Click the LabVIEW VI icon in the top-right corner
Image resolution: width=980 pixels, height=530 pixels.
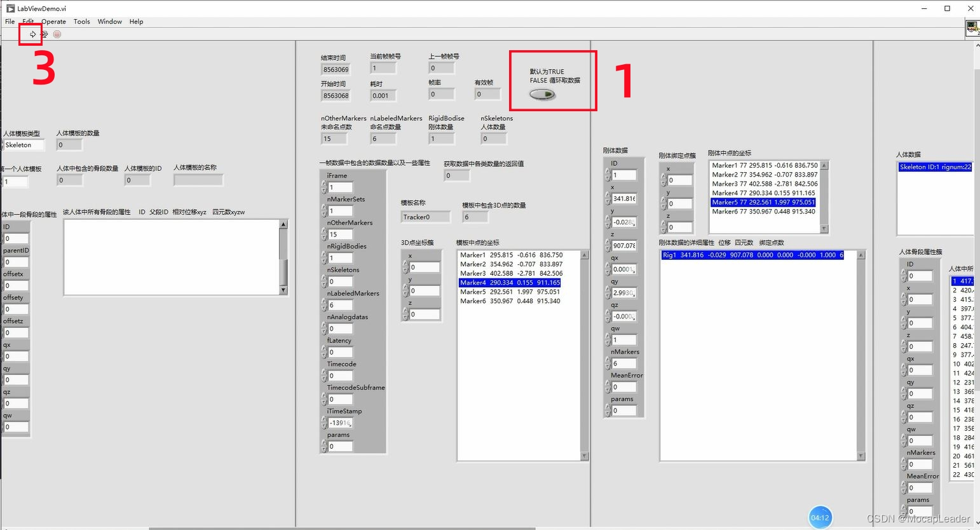(972, 27)
